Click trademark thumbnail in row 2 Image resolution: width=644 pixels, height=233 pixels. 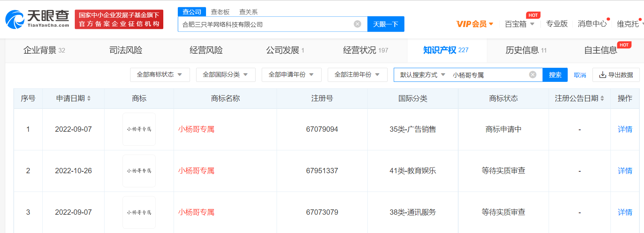click(x=139, y=171)
